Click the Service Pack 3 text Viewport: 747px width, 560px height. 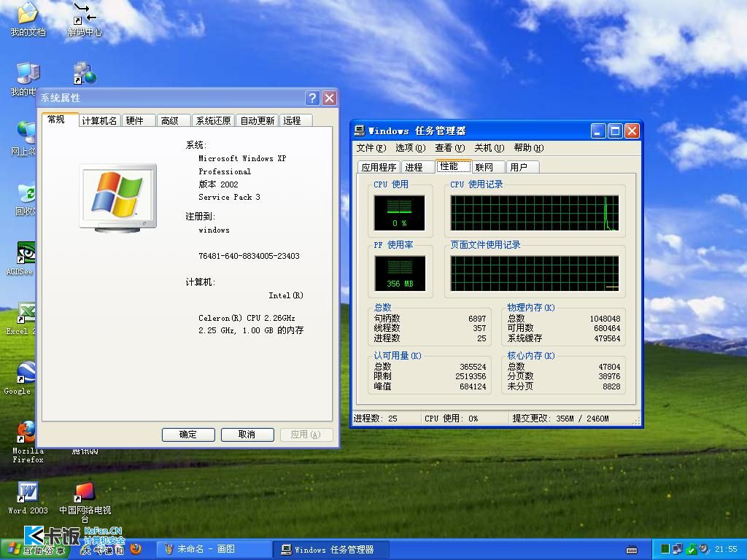pyautogui.click(x=229, y=197)
